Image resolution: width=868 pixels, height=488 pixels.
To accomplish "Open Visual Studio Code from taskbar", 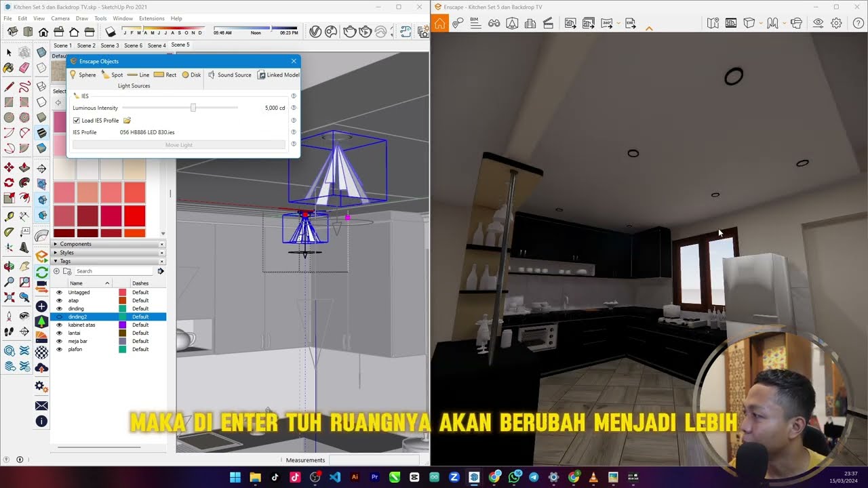I will (x=334, y=477).
